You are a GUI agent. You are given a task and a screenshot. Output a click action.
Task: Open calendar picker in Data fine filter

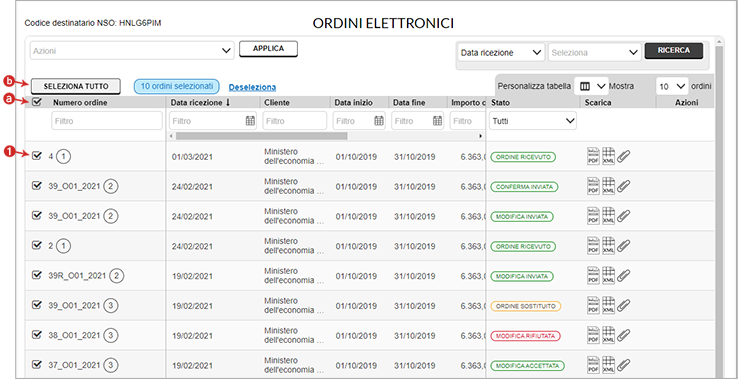click(437, 121)
